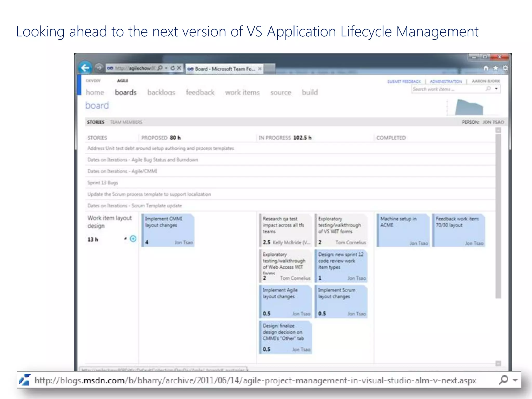Select 'Exploratory testing/walkthrough of VS WIT forms' card
This screenshot has width=532, height=399.
(x=341, y=230)
